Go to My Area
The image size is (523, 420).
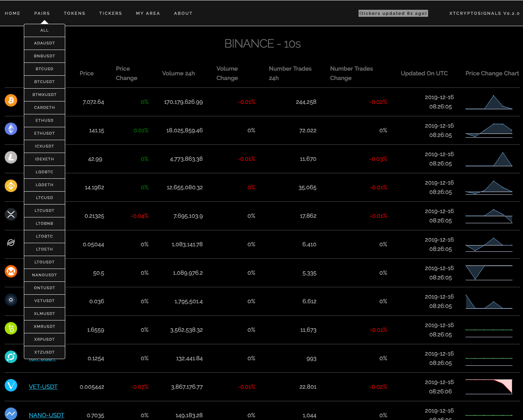[x=148, y=13]
